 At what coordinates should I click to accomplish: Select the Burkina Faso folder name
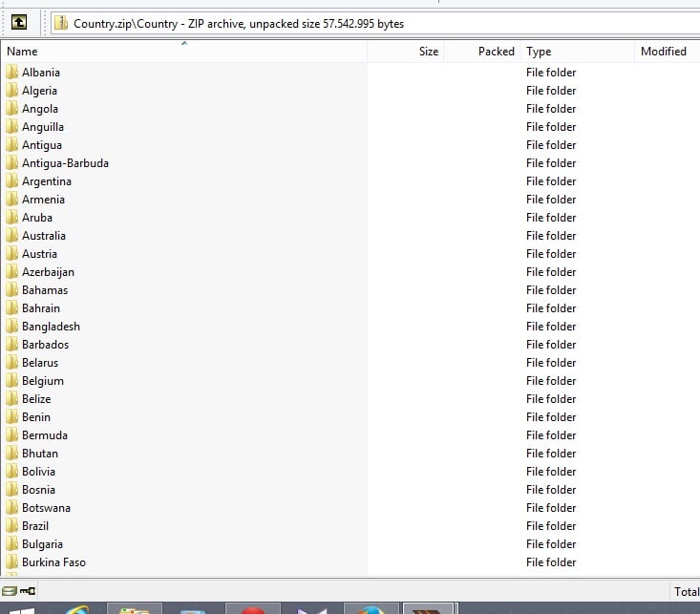(x=53, y=562)
